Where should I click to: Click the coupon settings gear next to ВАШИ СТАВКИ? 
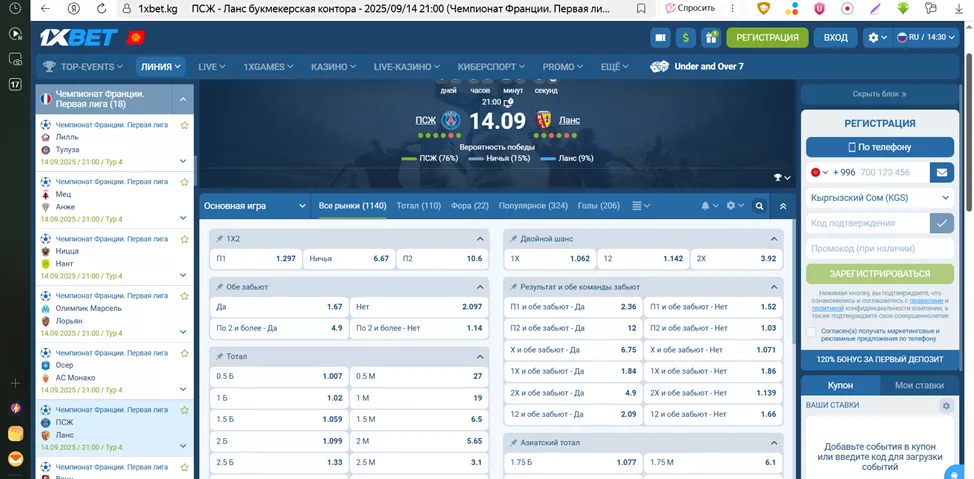946,406
